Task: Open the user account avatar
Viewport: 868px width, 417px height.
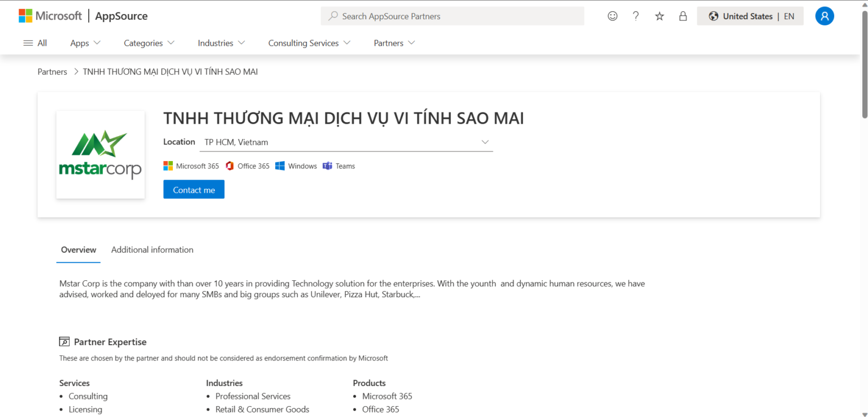Action: 824,16
